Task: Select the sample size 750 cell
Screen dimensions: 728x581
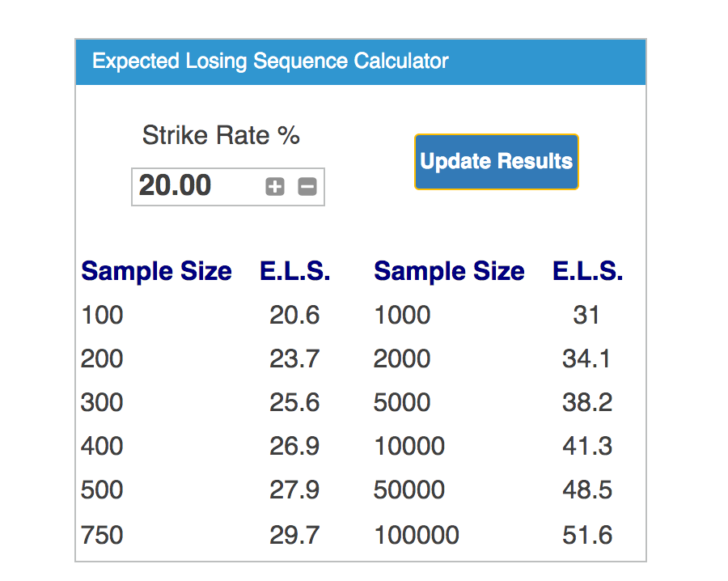Action: pyautogui.click(x=102, y=535)
